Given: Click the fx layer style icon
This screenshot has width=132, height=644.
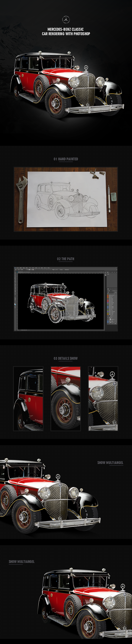Looking at the screenshot, I should coord(111,324).
